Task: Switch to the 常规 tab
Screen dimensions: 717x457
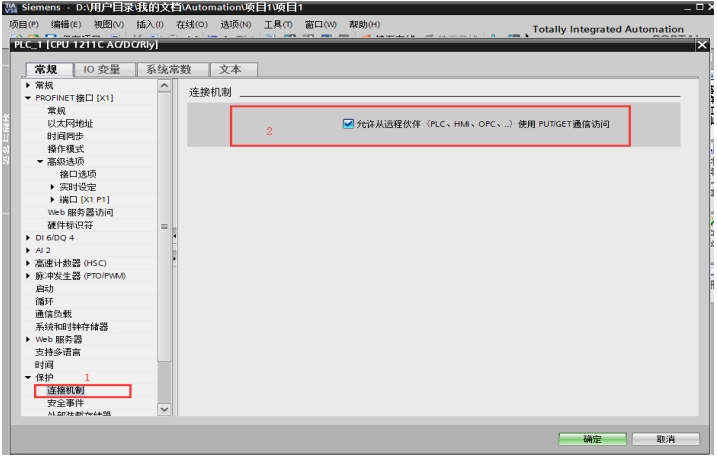Action: pos(49,70)
